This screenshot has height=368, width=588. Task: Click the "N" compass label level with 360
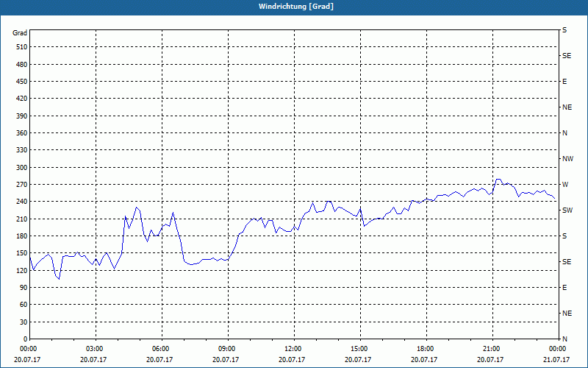(565, 133)
